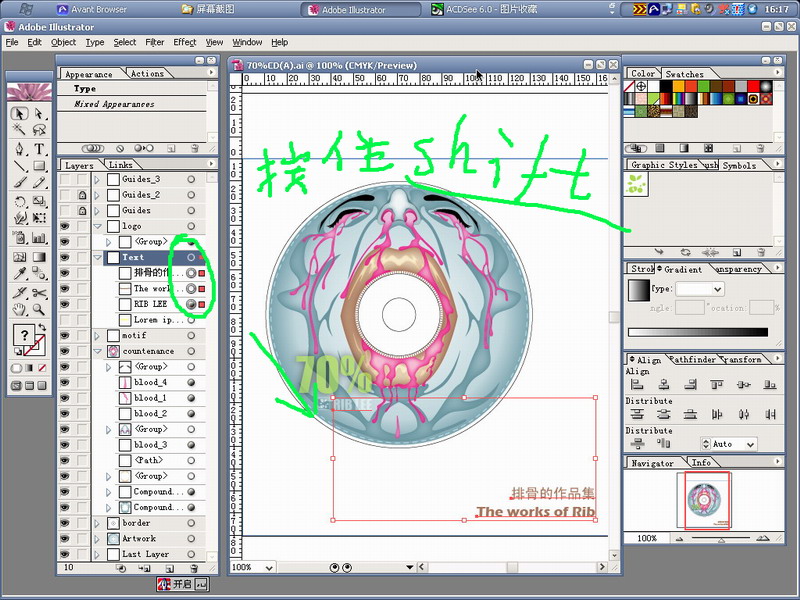Swap fill and stroke arrows in toolbox
The width and height of the screenshot is (800, 600).
pos(42,327)
